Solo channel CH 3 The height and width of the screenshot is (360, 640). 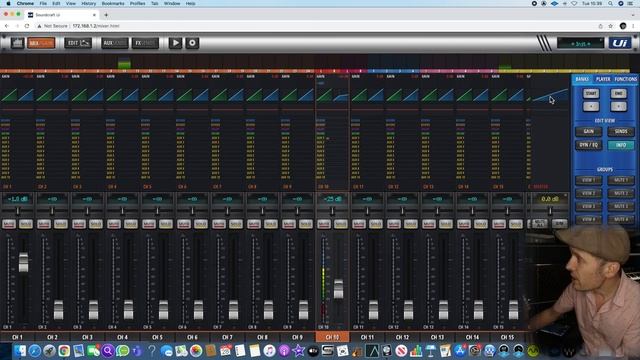96,224
